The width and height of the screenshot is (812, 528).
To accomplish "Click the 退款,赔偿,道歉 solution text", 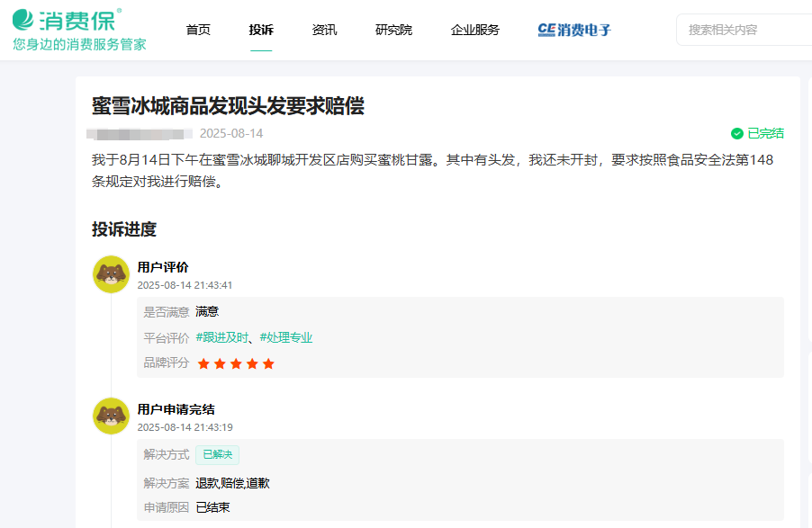I will (x=232, y=483).
